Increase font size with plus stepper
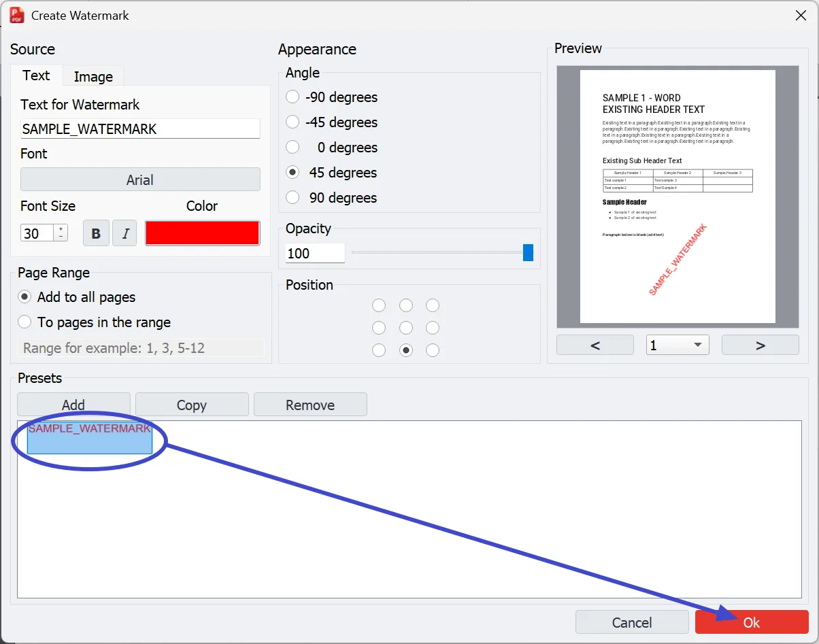Image resolution: width=819 pixels, height=644 pixels. [61, 229]
